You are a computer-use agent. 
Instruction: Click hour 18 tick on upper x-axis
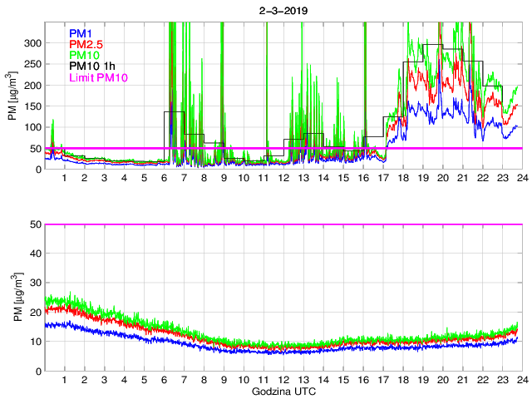(x=402, y=178)
